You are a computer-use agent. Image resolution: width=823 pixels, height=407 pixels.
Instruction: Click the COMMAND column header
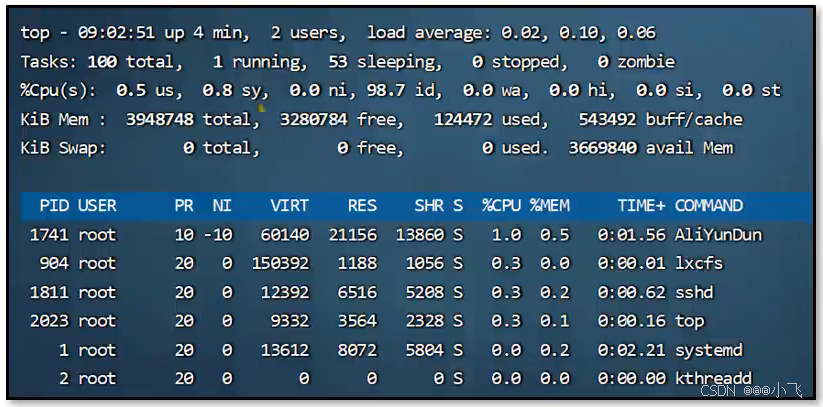point(709,205)
